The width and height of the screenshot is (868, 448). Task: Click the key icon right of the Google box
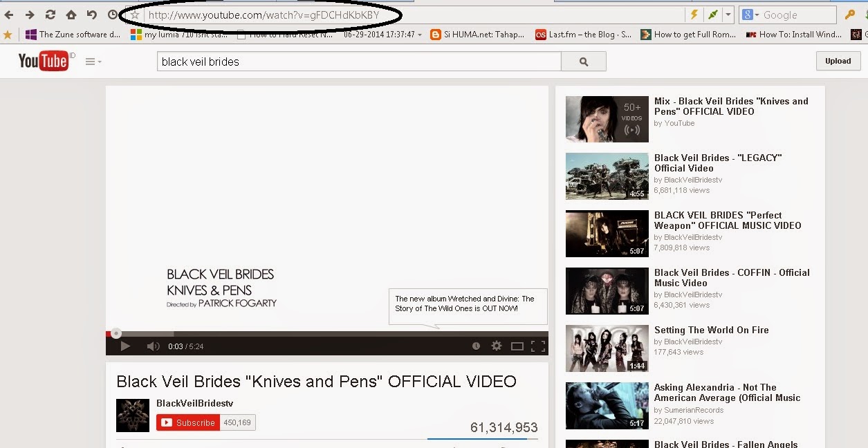coord(850,15)
